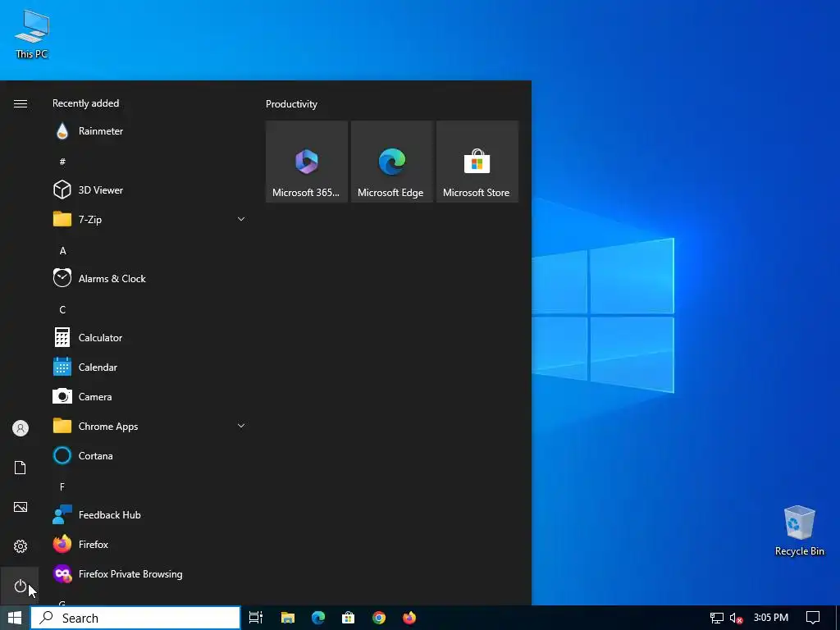
Task: Open the Action Center notifications
Action: point(813,619)
